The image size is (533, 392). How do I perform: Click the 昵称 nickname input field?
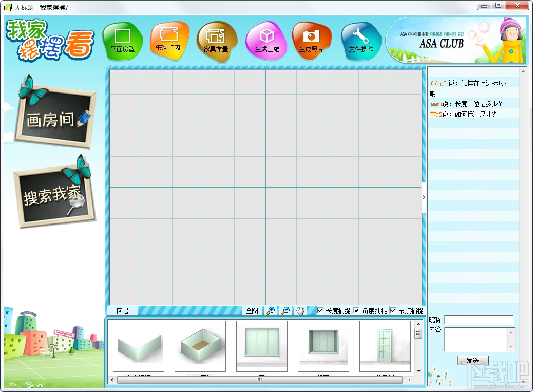(x=479, y=320)
